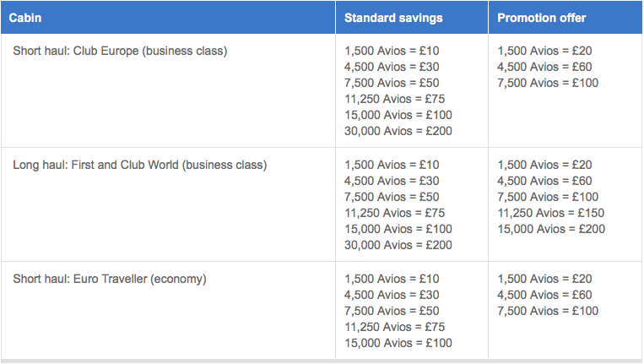Viewport: 644px width, 364px height.
Task: Click Club Europe standard 11,250 Avios = £75
Action: point(395,99)
